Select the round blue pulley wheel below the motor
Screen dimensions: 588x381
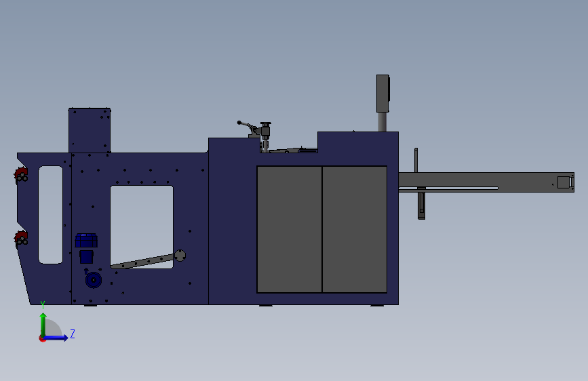click(94, 280)
